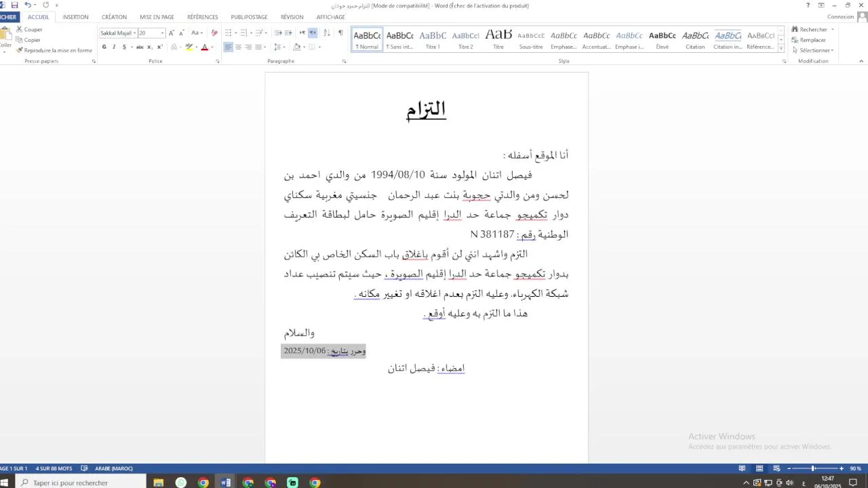Click Remplacer to replace text

(x=808, y=40)
